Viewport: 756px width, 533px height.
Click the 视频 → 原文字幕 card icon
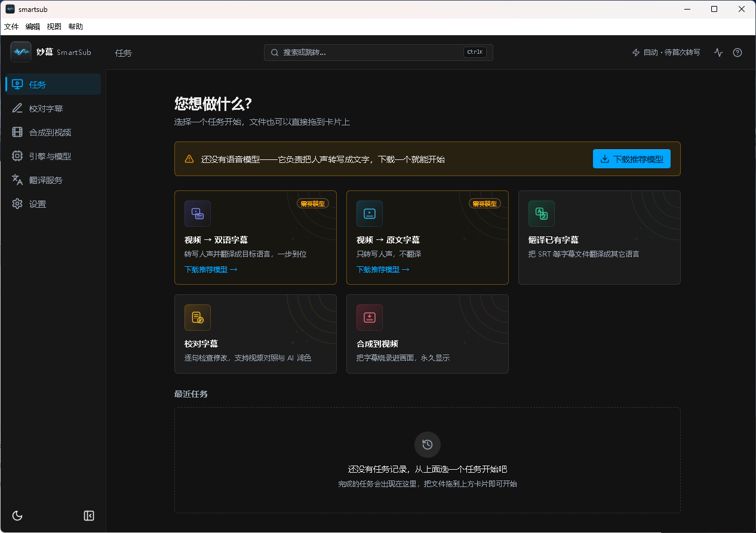point(370,214)
